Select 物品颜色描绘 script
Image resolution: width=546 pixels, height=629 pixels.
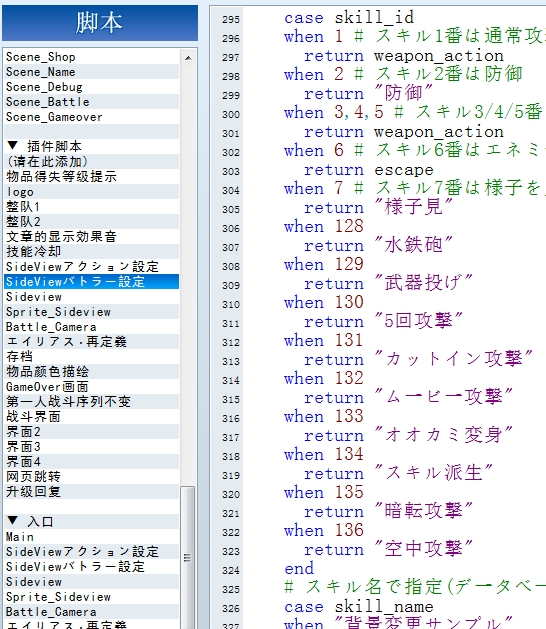[x=91, y=372]
